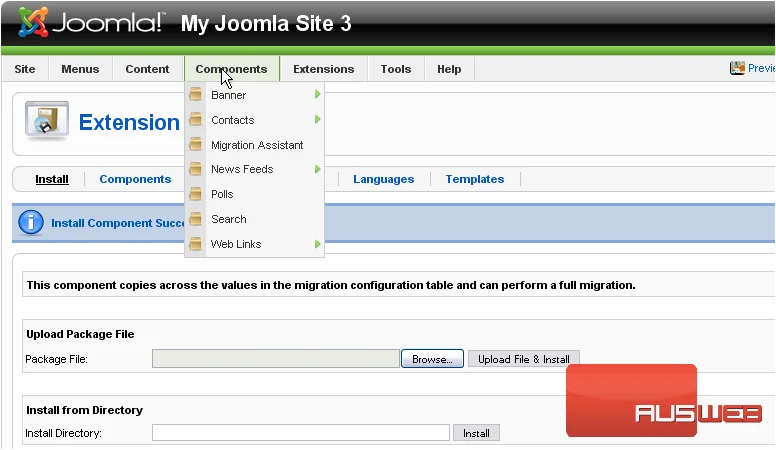Open the Site menu

point(25,69)
